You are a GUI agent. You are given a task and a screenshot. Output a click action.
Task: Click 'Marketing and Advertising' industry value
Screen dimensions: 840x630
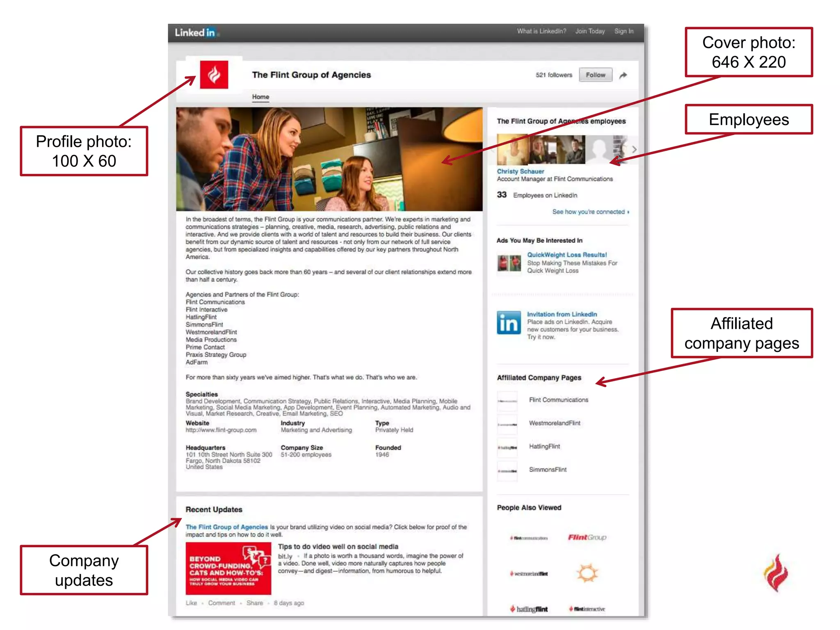pyautogui.click(x=316, y=430)
